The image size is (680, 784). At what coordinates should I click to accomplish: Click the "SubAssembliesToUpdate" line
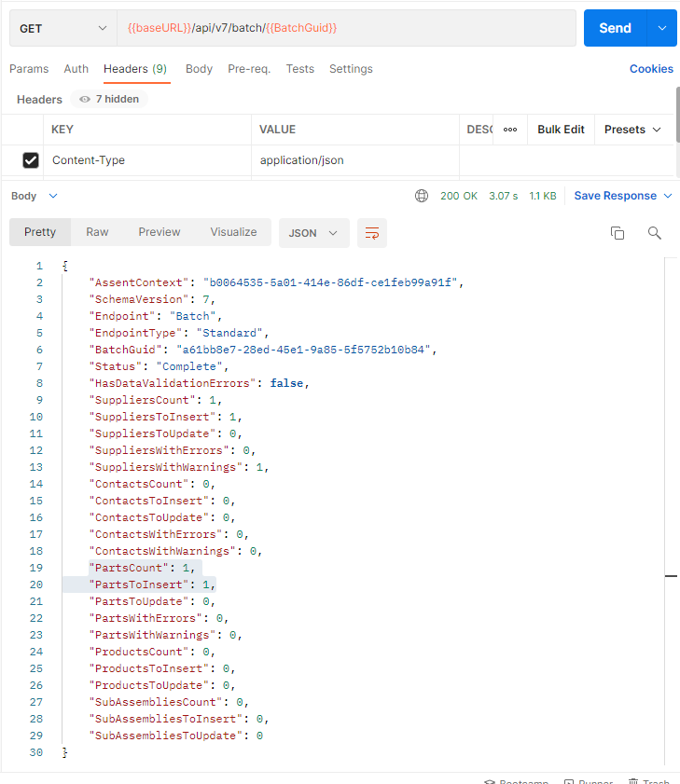(175, 736)
